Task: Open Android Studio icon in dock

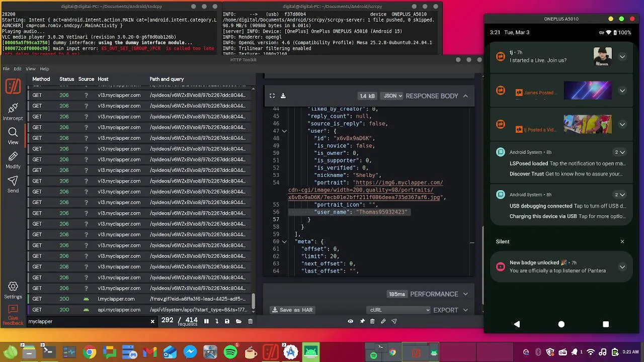Action: [291, 352]
